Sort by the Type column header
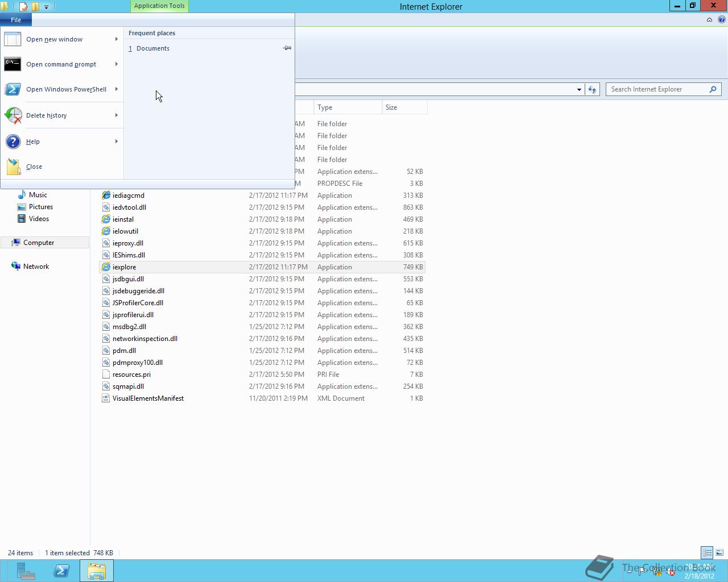Viewport: 728px width, 582px height. tap(348, 107)
